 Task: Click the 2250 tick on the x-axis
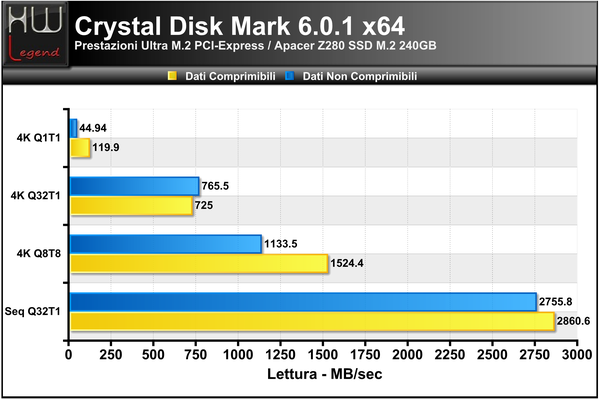450,355
